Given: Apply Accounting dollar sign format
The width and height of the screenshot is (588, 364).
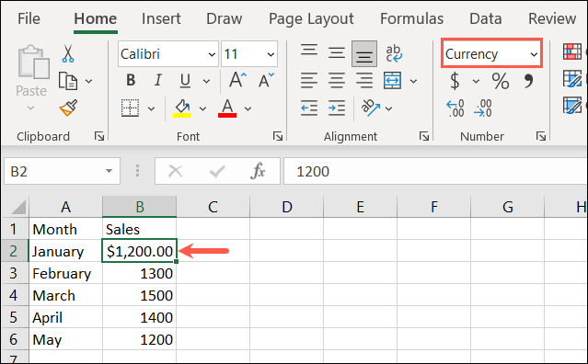Looking at the screenshot, I should (455, 81).
